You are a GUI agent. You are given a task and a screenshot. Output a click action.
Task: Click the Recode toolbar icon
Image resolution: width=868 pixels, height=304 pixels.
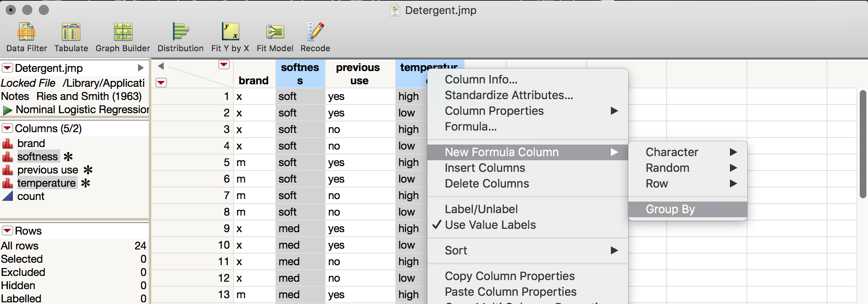pos(315,37)
